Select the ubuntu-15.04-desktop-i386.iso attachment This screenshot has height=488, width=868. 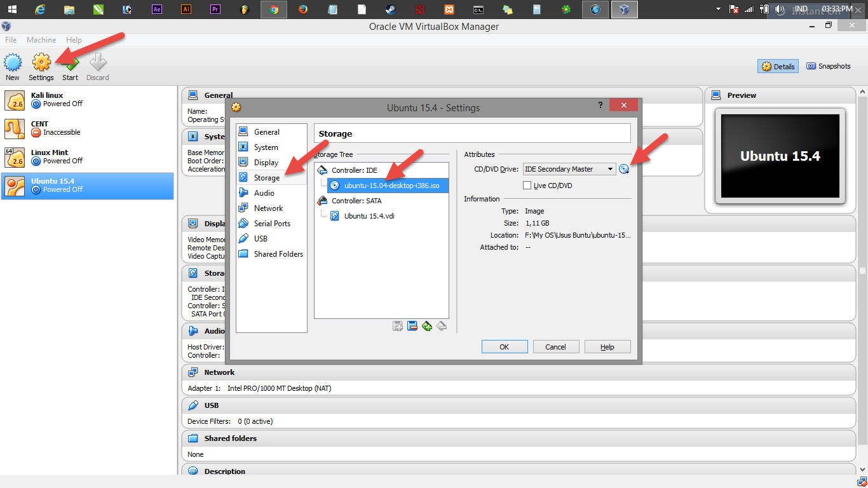(388, 186)
